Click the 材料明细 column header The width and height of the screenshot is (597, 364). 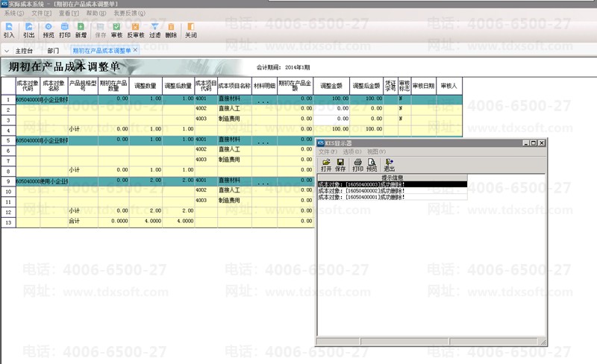(265, 86)
